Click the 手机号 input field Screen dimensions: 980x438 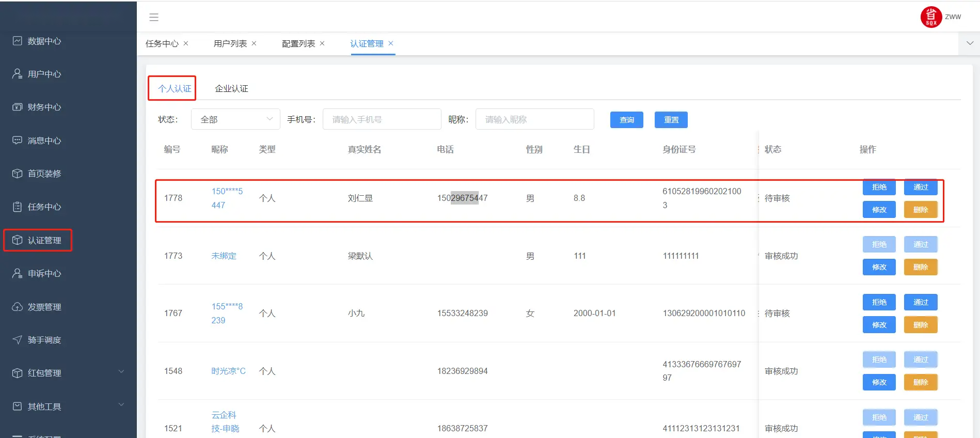click(382, 119)
